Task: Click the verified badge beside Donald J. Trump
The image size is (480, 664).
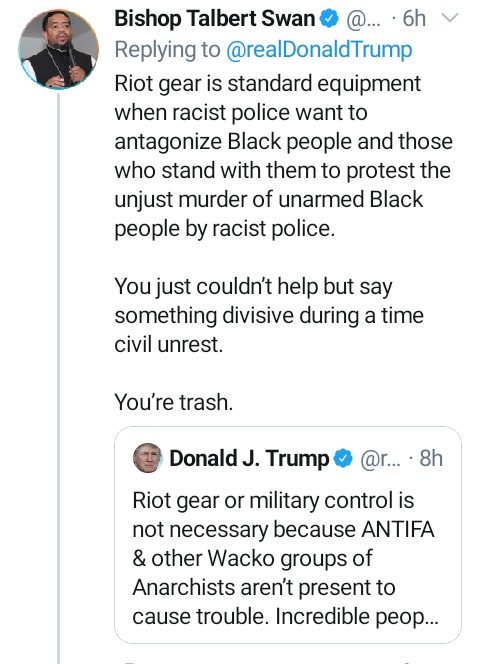Action: pyautogui.click(x=344, y=459)
